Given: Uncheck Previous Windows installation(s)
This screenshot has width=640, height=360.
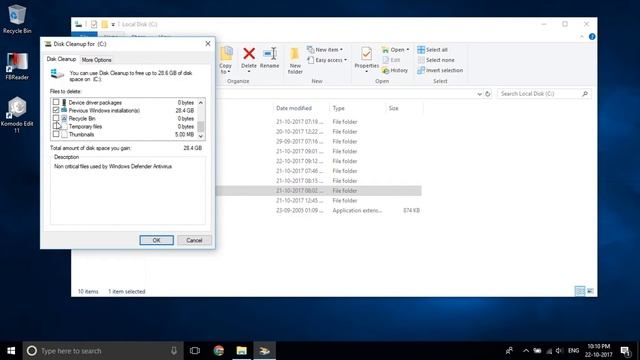Looking at the screenshot, I should click(56, 110).
